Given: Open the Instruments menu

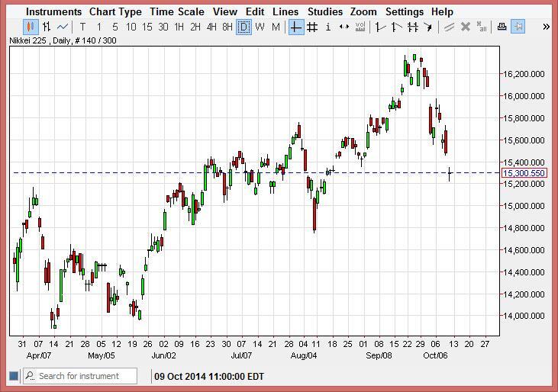Looking at the screenshot, I should 53,11.
